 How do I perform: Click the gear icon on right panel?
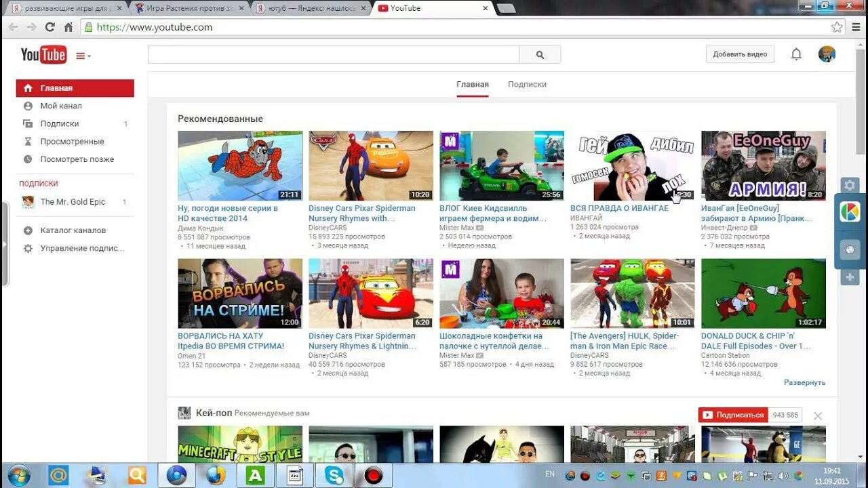coord(850,185)
